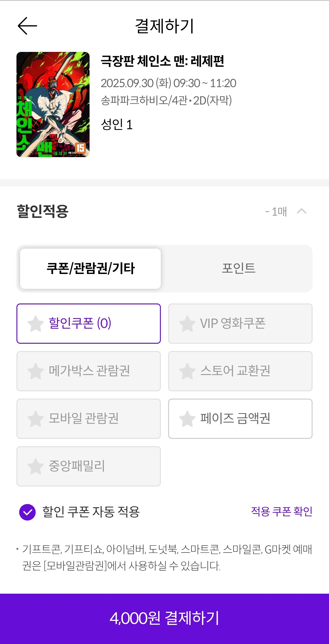The height and width of the screenshot is (644, 329).
Task: Click the - 1매 discount count label
Action: [x=276, y=212]
